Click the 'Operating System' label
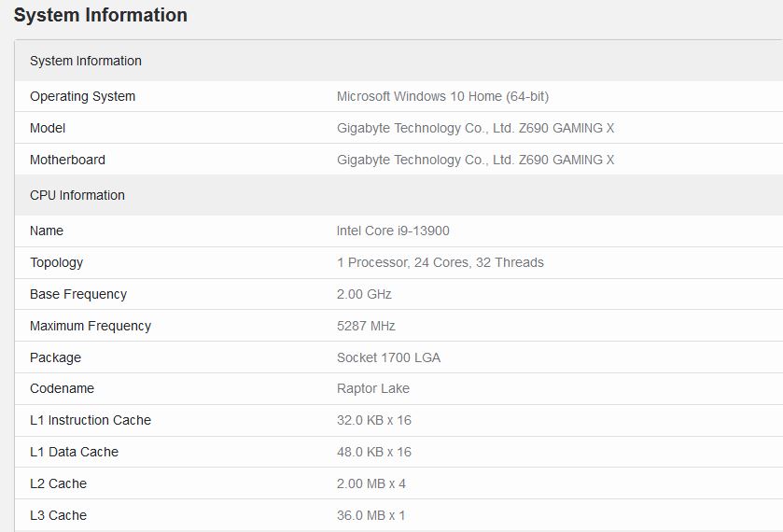This screenshot has height=532, width=783. click(82, 96)
